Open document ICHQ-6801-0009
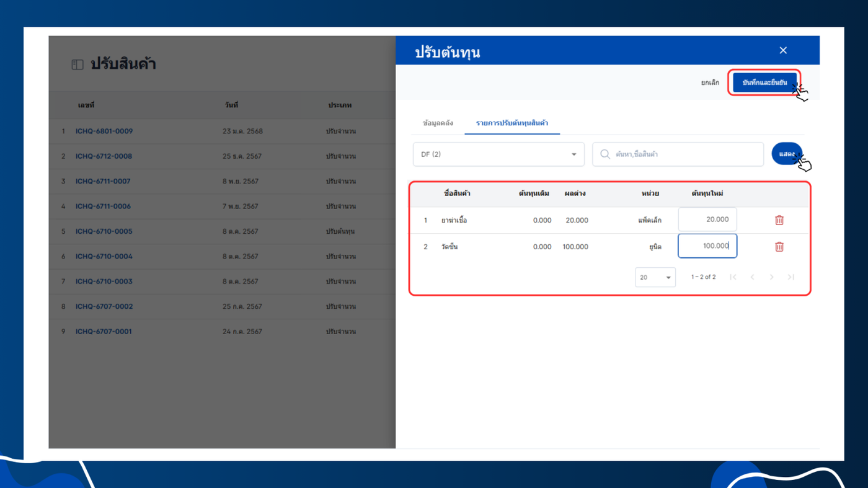The image size is (868, 488). point(104,131)
